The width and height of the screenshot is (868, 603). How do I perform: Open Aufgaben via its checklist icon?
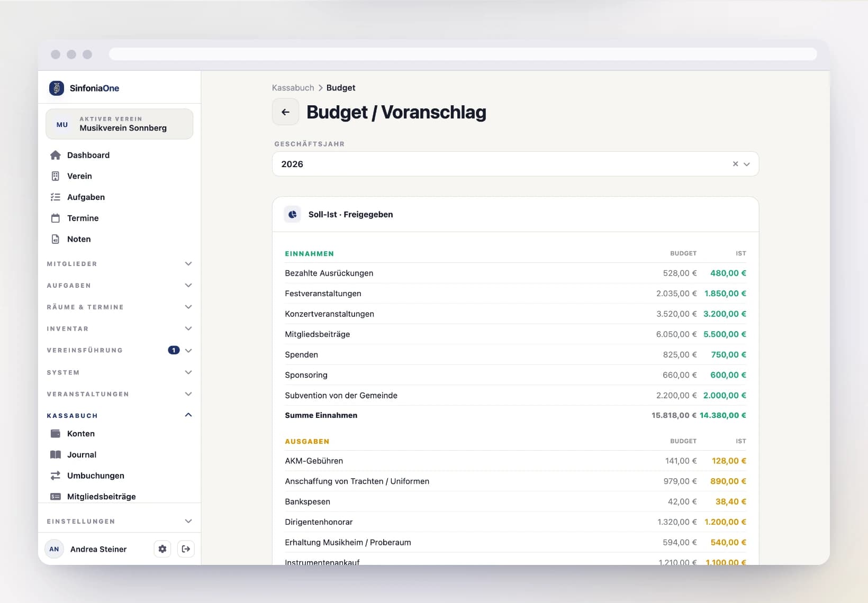click(x=56, y=197)
